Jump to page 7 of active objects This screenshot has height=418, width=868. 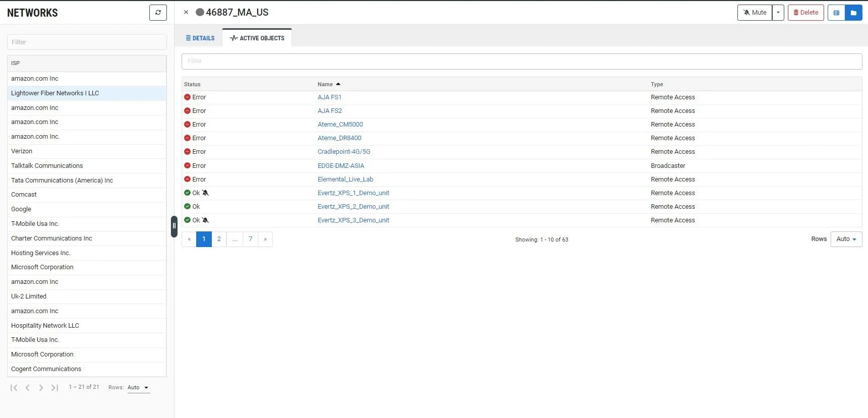tap(250, 239)
